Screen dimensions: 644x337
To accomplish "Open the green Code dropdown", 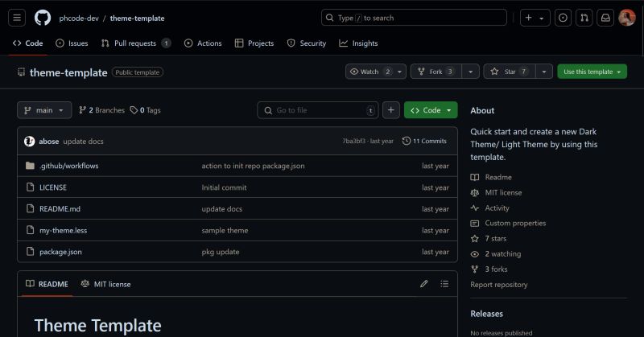I will point(431,110).
